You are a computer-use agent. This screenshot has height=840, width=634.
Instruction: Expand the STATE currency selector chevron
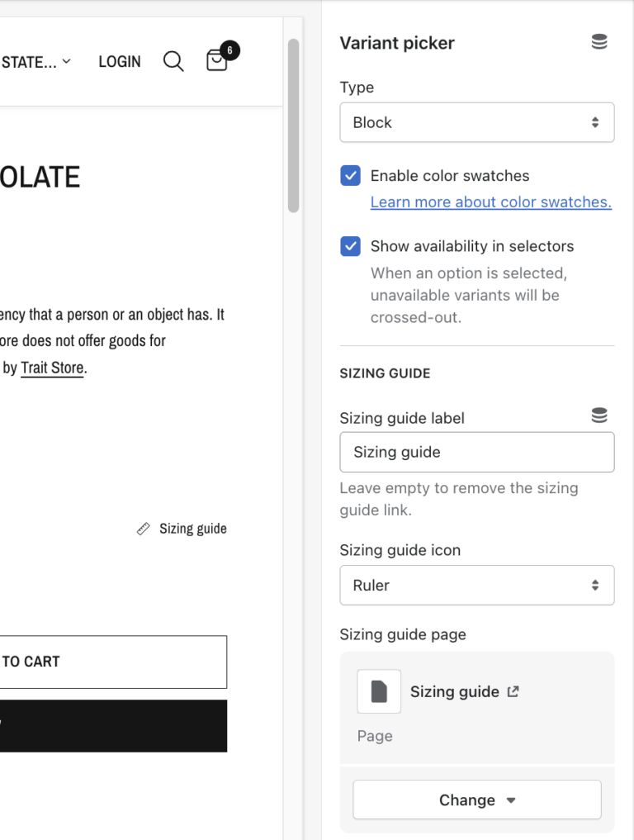point(67,61)
